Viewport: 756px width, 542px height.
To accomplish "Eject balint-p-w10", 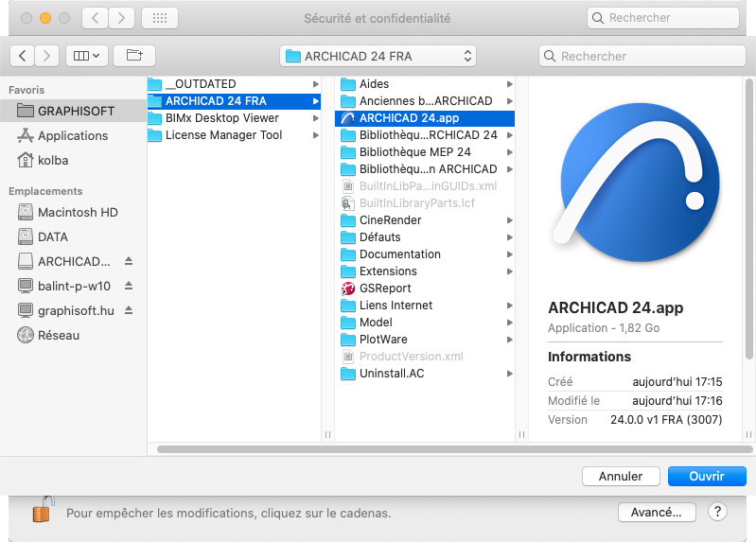I will pyautogui.click(x=129, y=286).
